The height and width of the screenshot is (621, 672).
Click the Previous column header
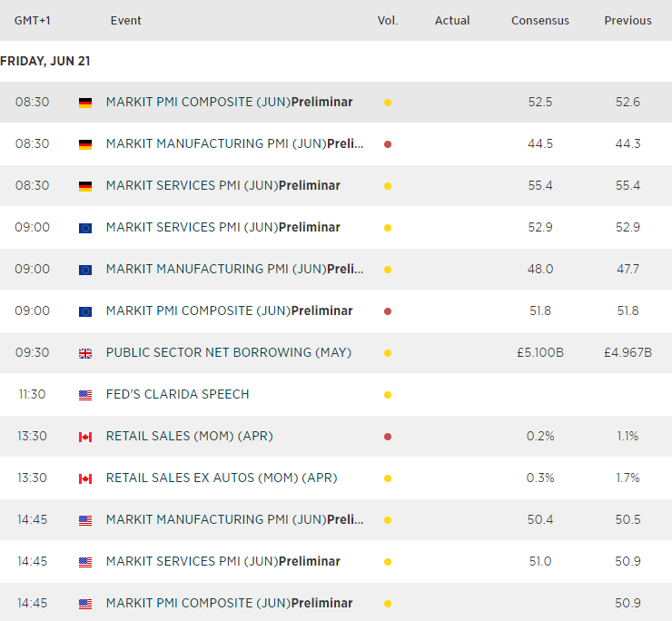coord(628,21)
